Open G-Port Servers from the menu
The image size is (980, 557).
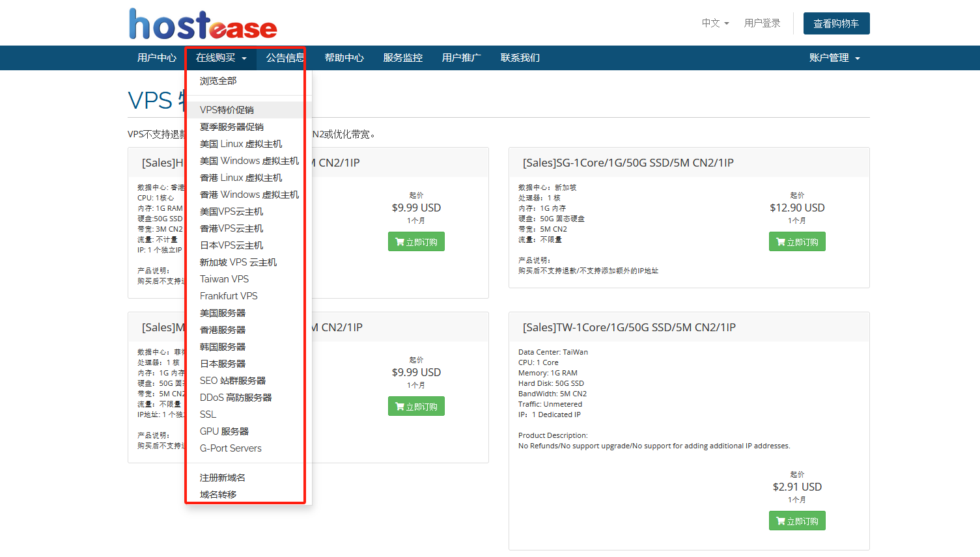[x=249, y=448]
